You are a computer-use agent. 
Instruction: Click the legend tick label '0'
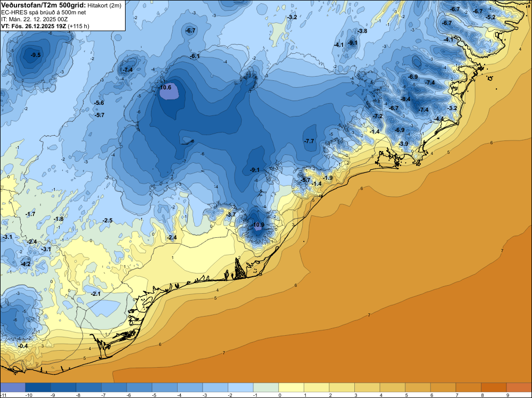tap(280, 395)
